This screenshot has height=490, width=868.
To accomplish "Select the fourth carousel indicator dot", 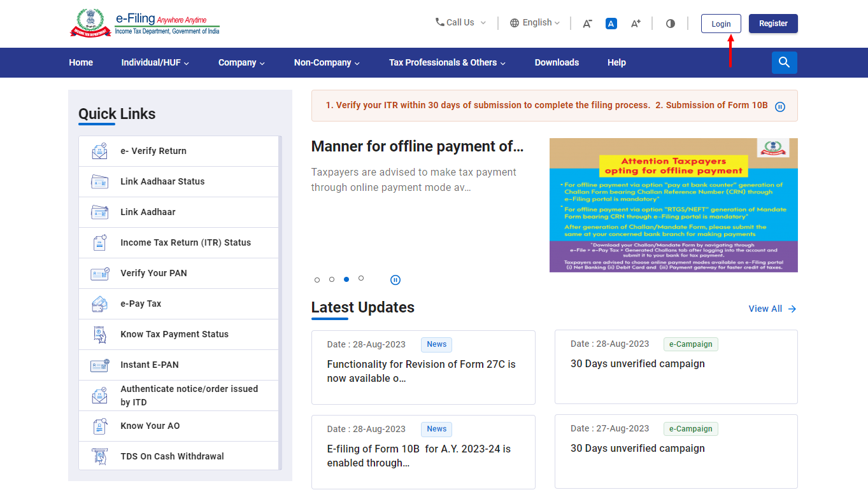I will coord(361,279).
